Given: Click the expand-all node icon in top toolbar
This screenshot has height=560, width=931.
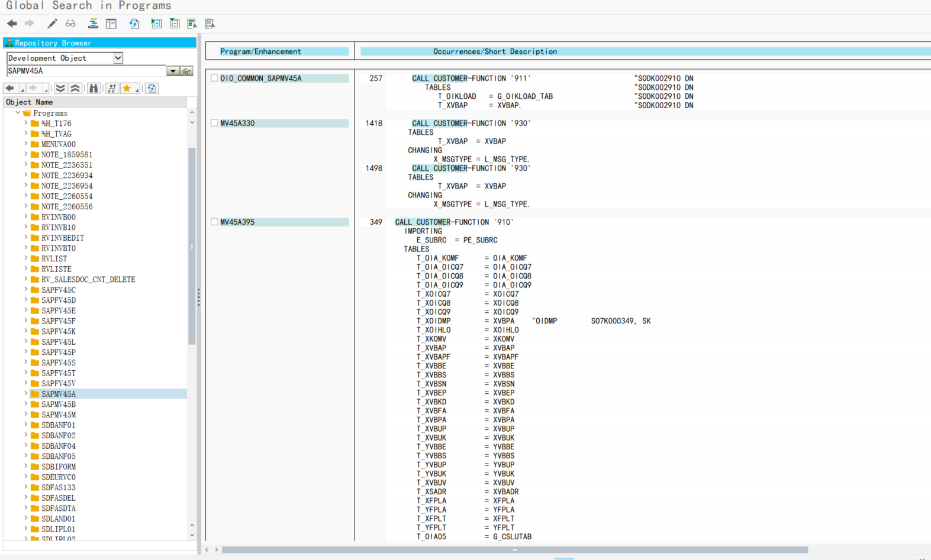Looking at the screenshot, I should (156, 24).
